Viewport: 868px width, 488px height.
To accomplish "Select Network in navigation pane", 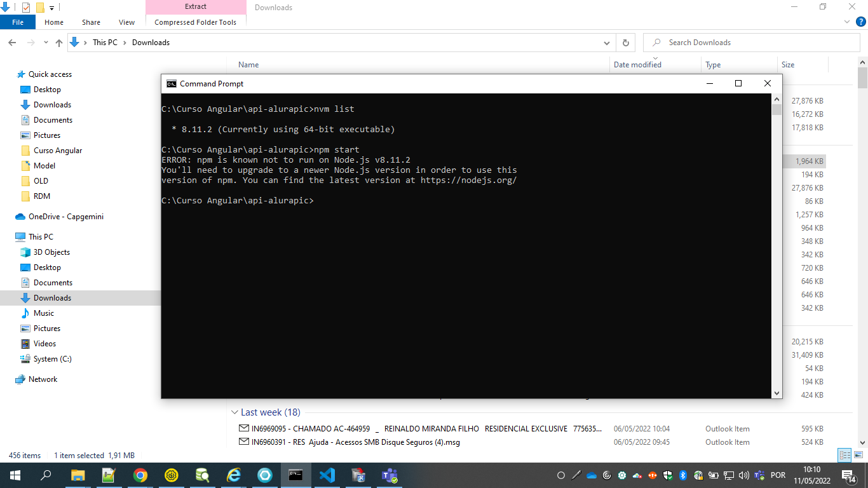I will coord(43,379).
